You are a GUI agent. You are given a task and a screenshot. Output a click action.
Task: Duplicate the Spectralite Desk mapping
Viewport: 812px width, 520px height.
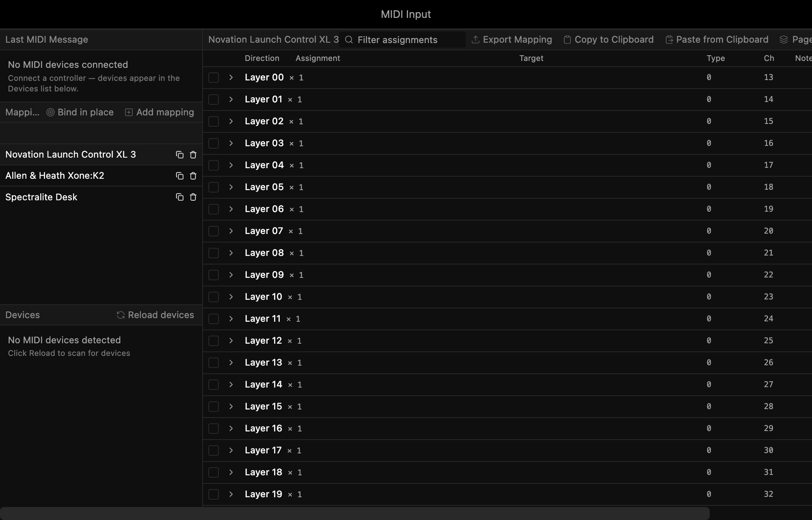[179, 197]
